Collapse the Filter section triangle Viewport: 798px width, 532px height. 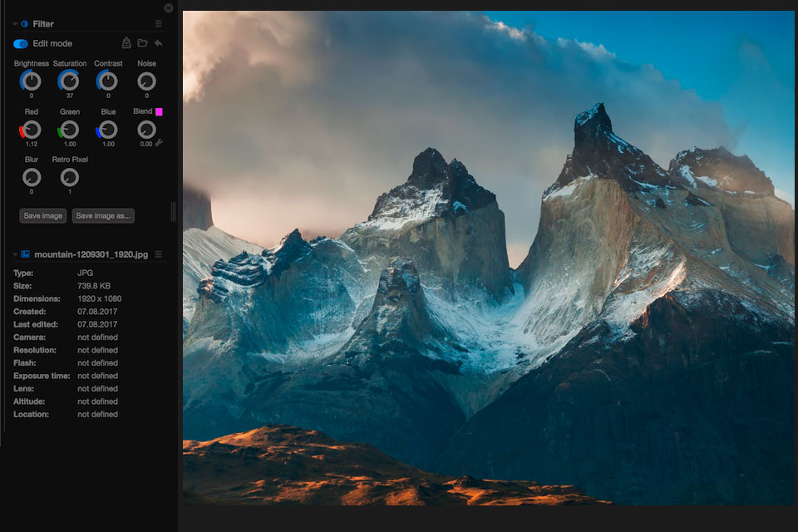(15, 24)
